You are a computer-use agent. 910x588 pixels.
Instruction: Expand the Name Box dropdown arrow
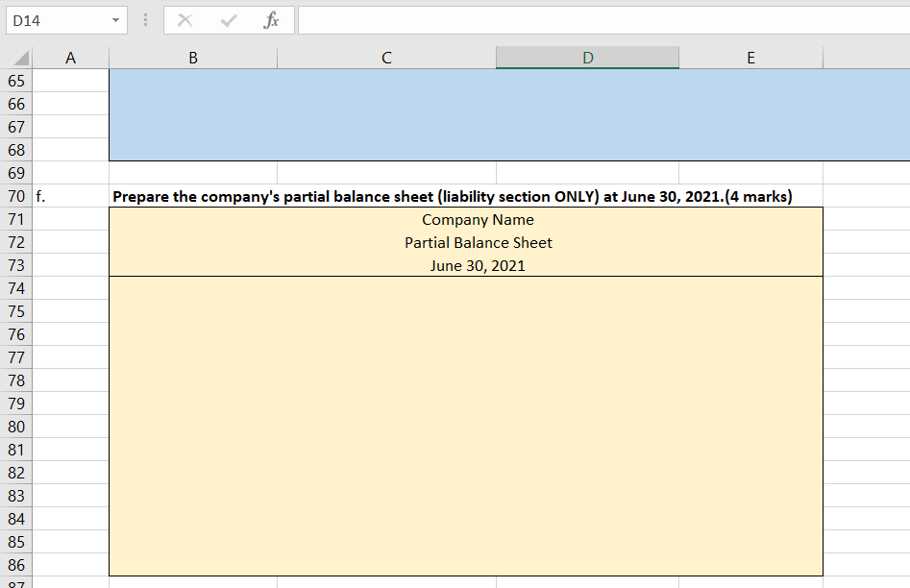tap(115, 20)
